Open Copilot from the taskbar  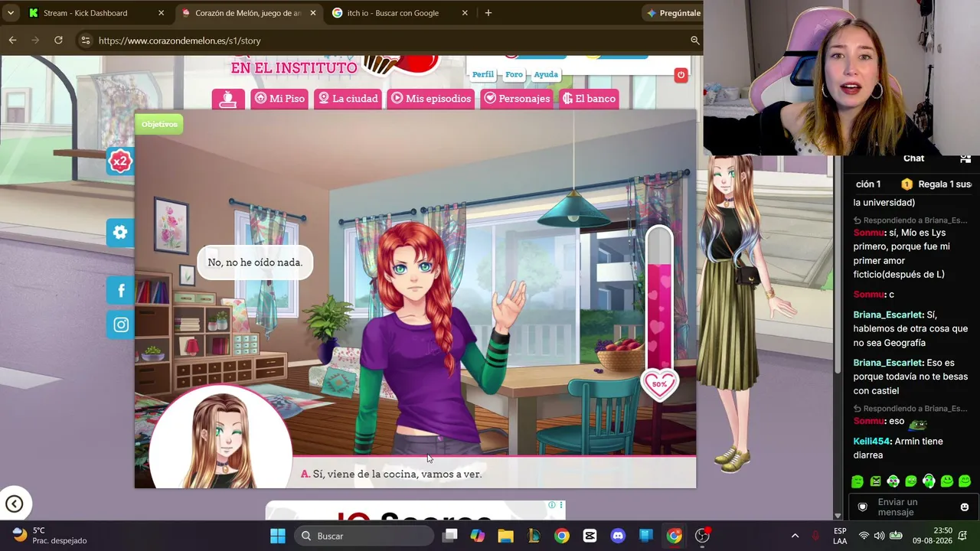478,536
